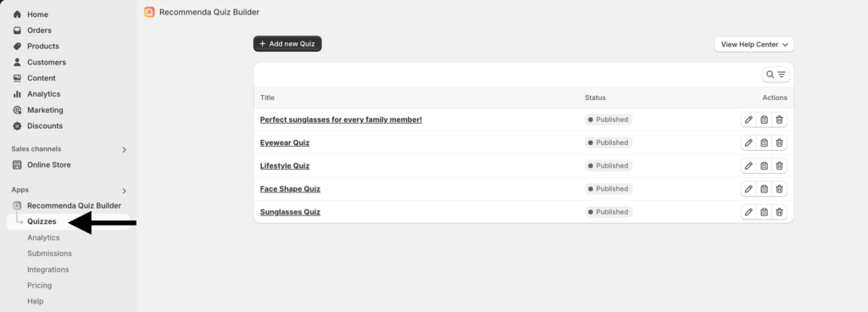868x312 pixels.
Task: Select Online Store in sales channels
Action: pyautogui.click(x=48, y=164)
